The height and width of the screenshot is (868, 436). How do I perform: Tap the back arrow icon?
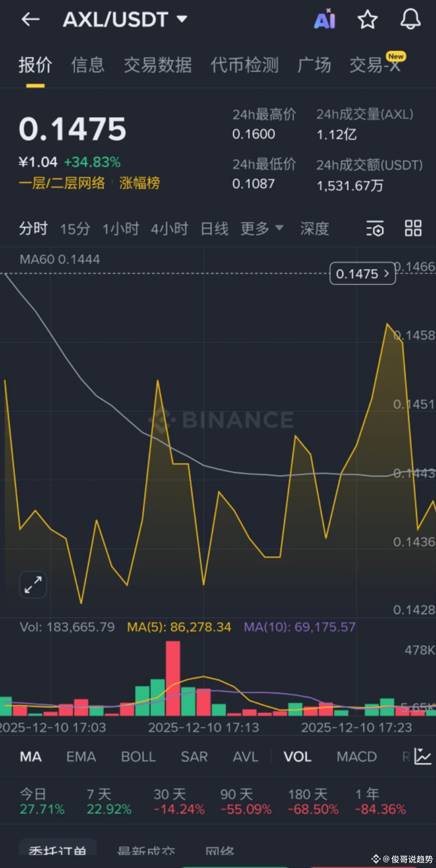pos(30,19)
